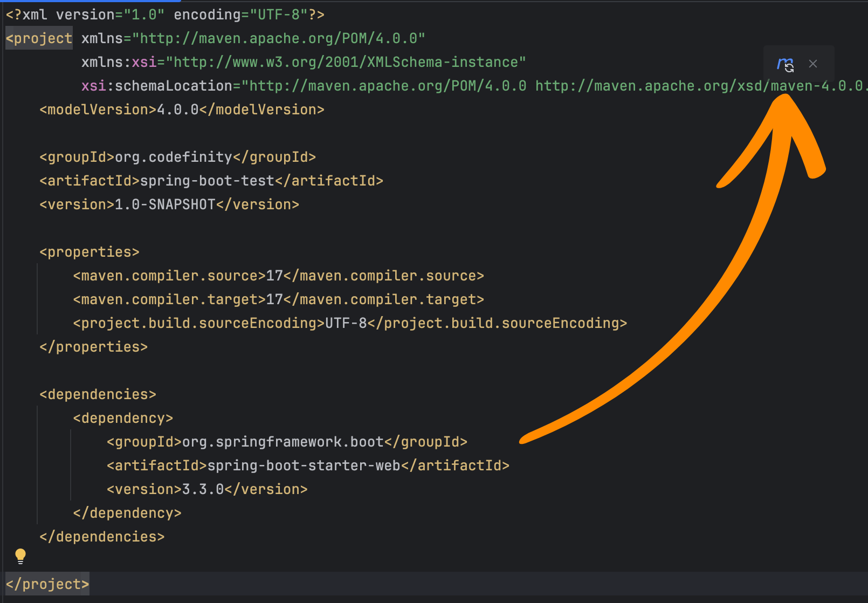Click the opening <dependency> tag
The image size is (868, 603).
coord(123,418)
